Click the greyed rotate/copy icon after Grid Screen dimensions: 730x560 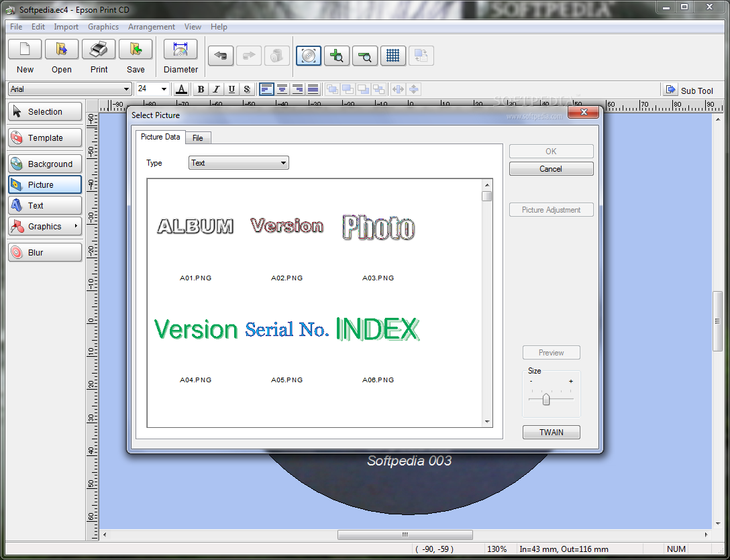[421, 56]
